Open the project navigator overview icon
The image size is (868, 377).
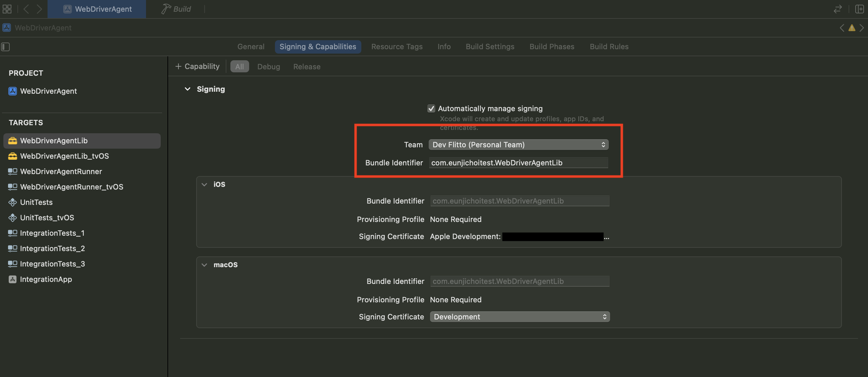[7, 9]
